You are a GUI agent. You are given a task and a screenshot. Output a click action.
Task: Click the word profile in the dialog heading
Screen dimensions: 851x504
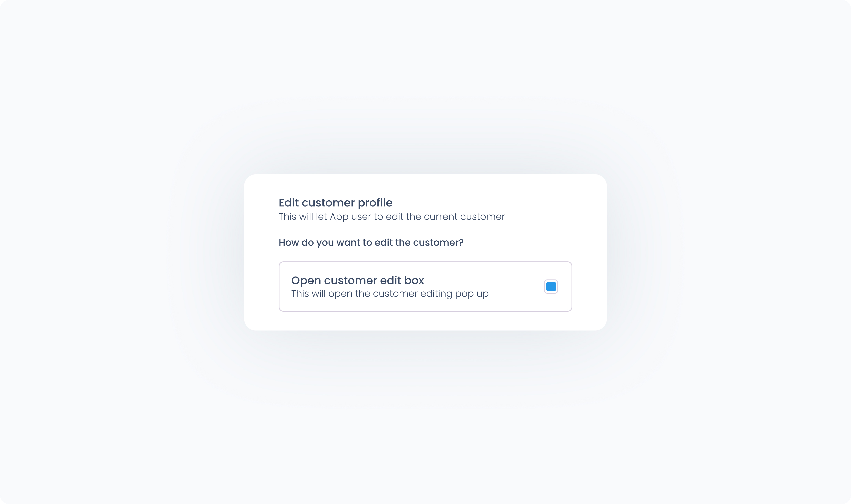[x=375, y=203]
